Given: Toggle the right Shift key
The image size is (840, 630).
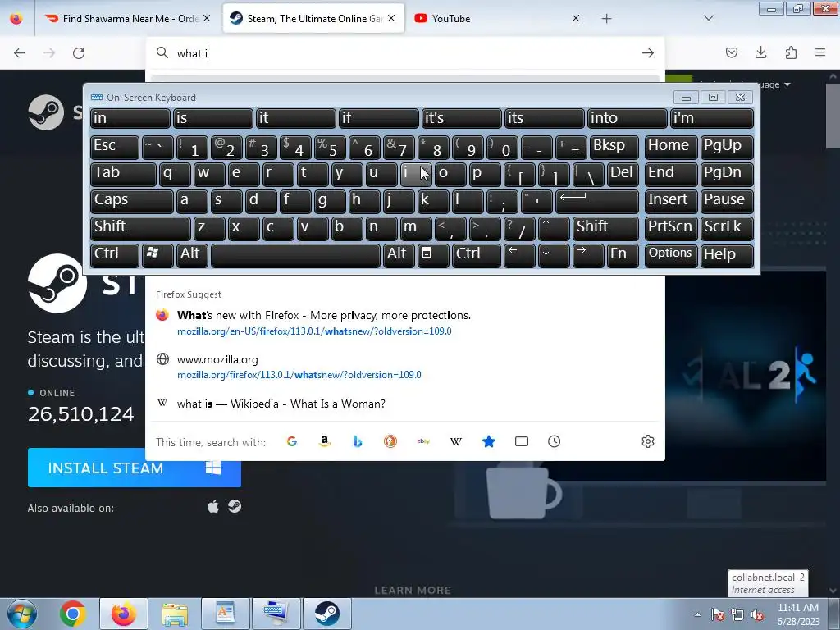Looking at the screenshot, I should click(x=606, y=228).
